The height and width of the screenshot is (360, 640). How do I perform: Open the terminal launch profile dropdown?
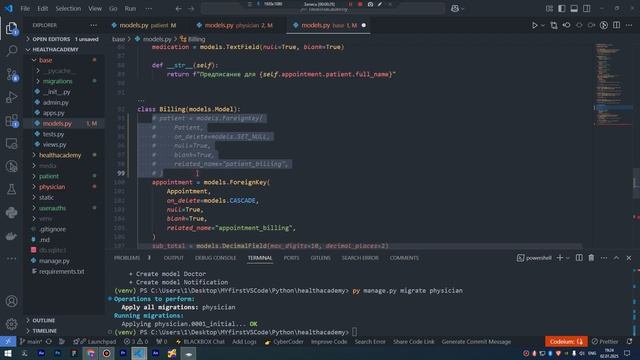[x=568, y=258]
